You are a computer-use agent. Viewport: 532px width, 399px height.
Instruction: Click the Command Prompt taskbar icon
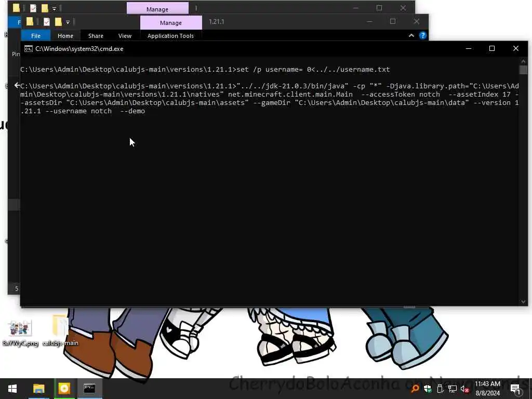click(89, 389)
